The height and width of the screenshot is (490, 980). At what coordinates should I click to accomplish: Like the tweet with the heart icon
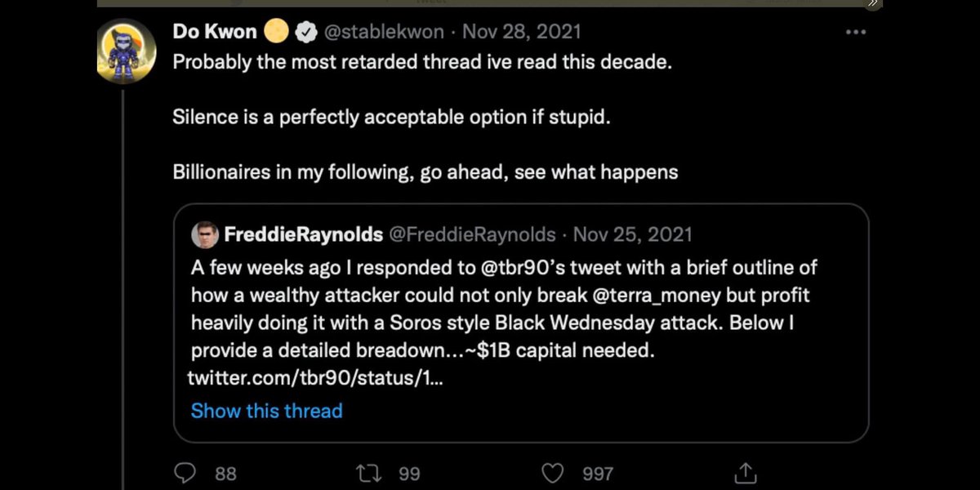point(554,473)
